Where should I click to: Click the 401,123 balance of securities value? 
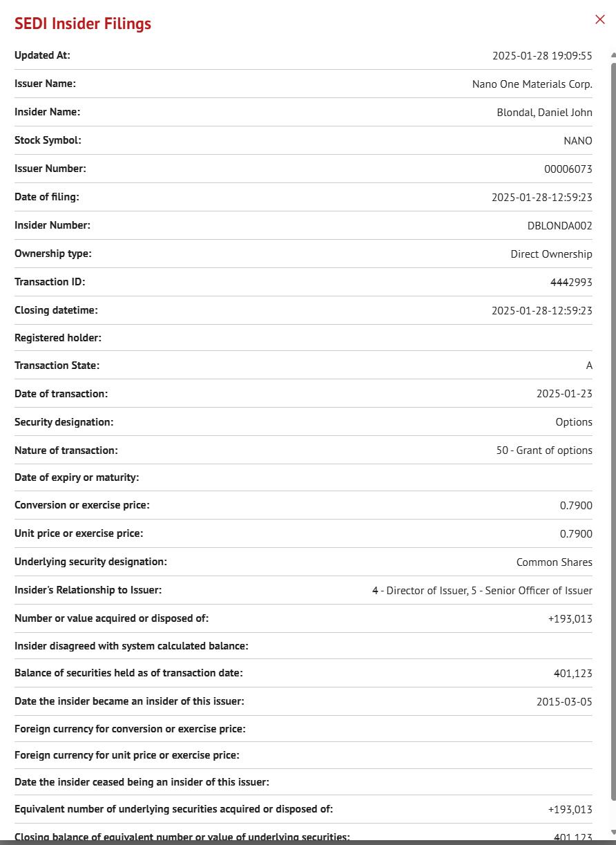point(572,674)
